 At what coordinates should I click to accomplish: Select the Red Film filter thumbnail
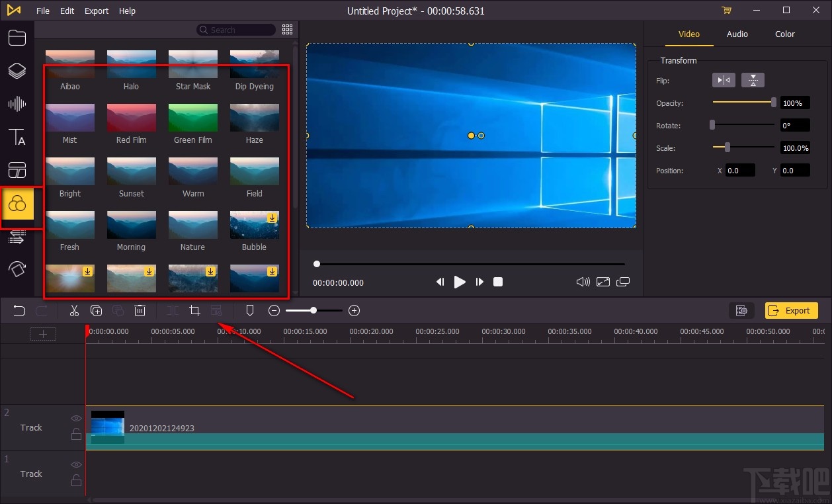click(x=132, y=118)
